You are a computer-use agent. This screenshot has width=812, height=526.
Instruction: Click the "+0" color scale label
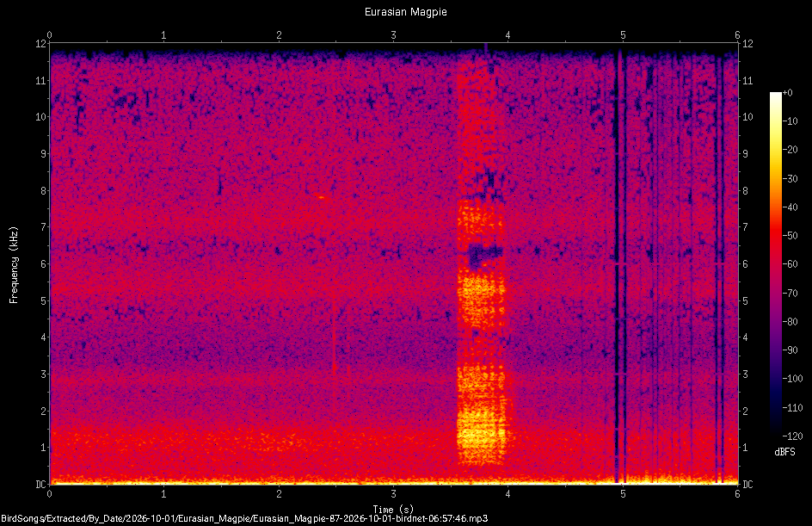787,93
